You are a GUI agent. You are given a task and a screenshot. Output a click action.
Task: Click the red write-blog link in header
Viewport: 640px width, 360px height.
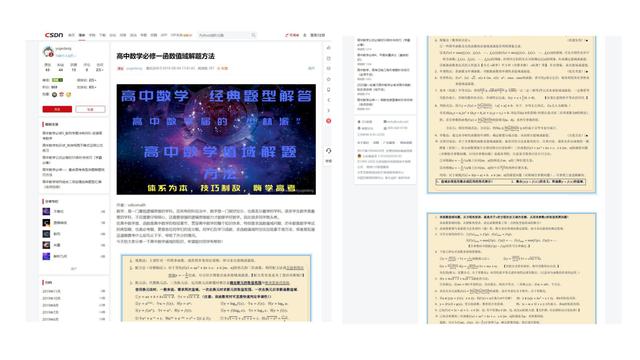292,35
